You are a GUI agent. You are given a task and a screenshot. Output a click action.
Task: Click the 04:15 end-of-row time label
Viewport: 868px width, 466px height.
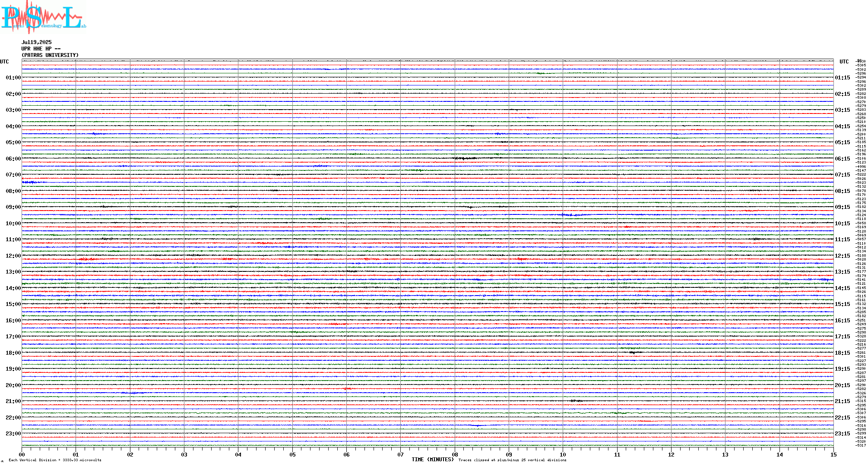843,126
